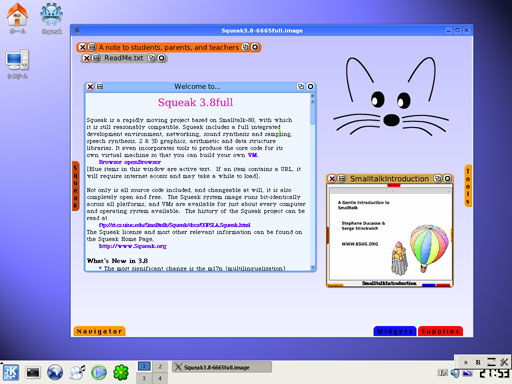Collapse the 'Welcome to...' window
This screenshot has width=512, height=384.
(310, 86)
